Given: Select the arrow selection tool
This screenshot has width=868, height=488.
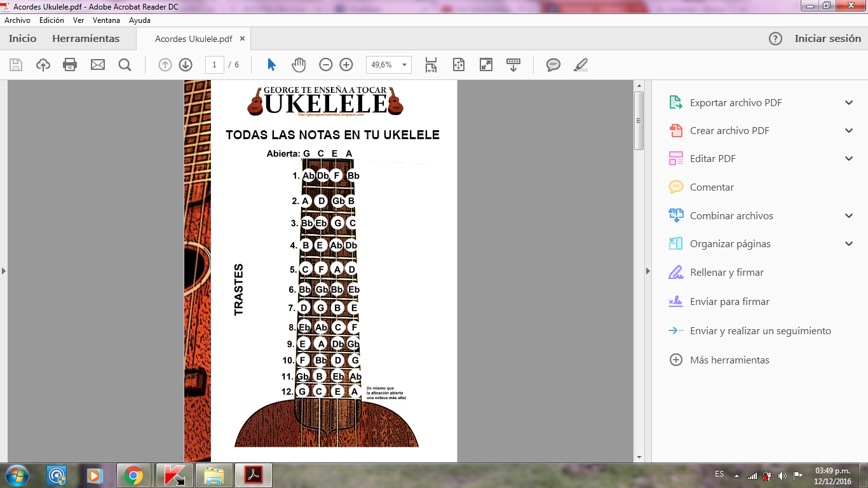Looking at the screenshot, I should 272,65.
